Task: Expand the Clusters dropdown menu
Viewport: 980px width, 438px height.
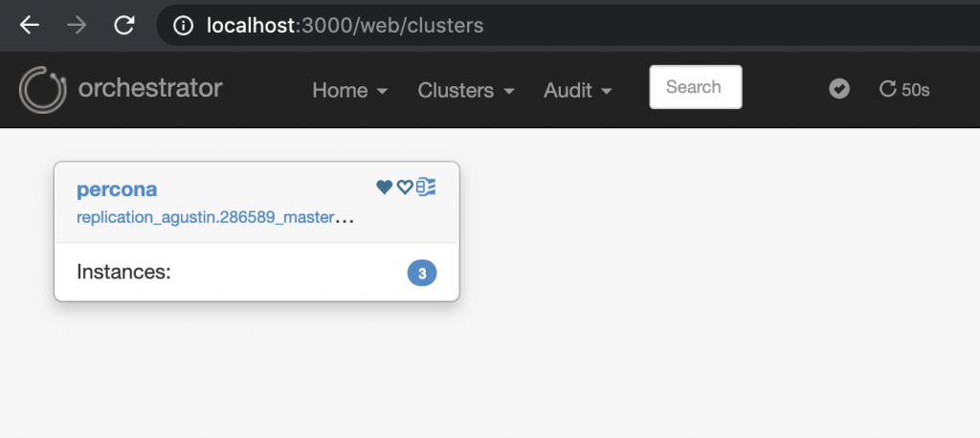Action: pyautogui.click(x=466, y=90)
